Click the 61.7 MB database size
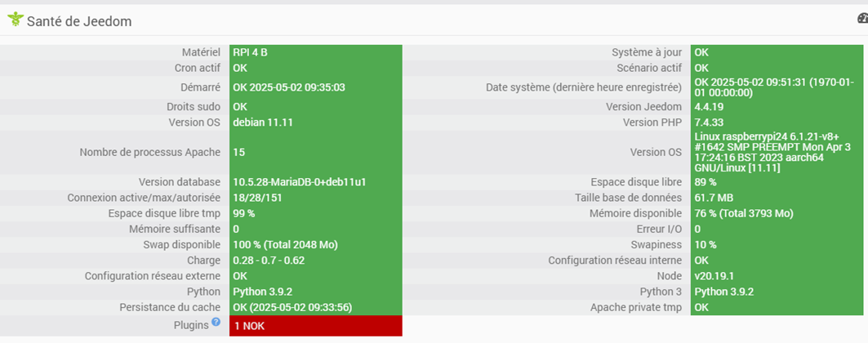This screenshot has height=343, width=868. pos(714,198)
